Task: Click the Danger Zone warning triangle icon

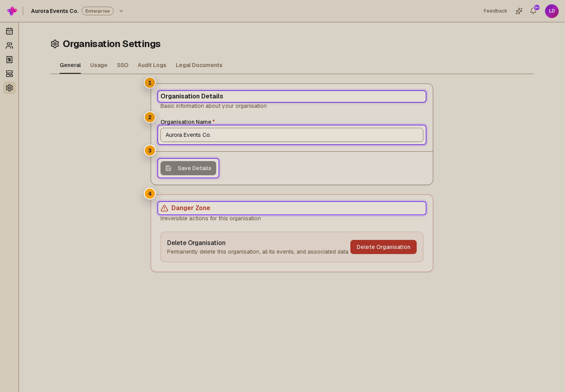Action: click(x=164, y=208)
